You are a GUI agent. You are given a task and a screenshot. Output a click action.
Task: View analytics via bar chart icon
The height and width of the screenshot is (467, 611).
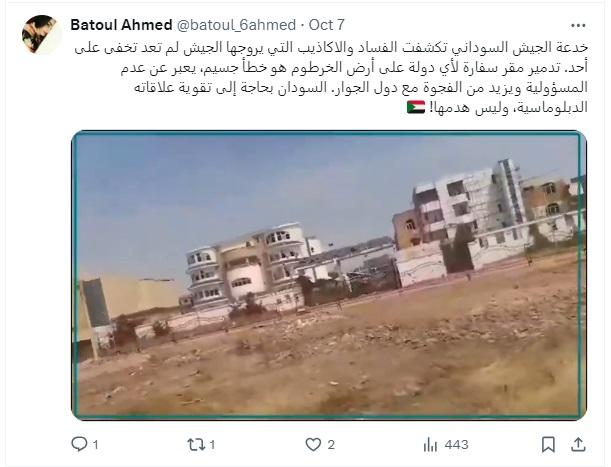430,444
